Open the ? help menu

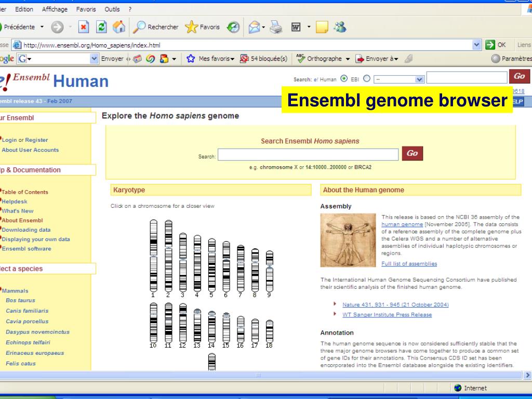(130, 9)
